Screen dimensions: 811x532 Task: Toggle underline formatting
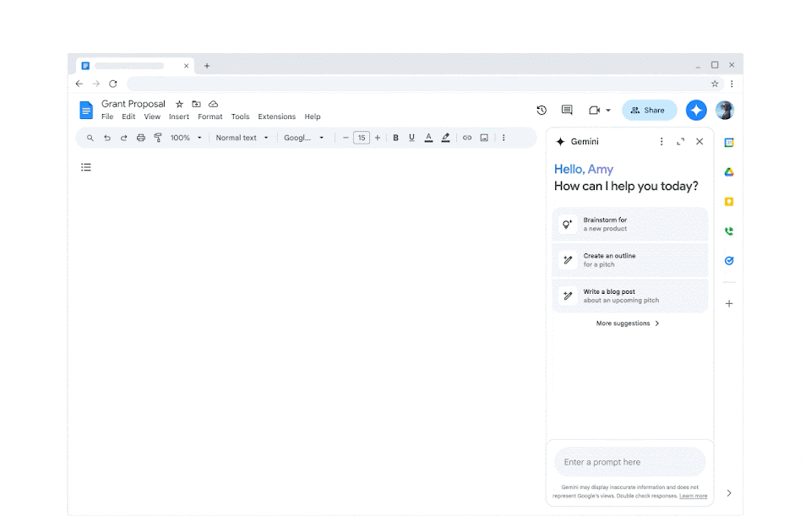tap(411, 138)
